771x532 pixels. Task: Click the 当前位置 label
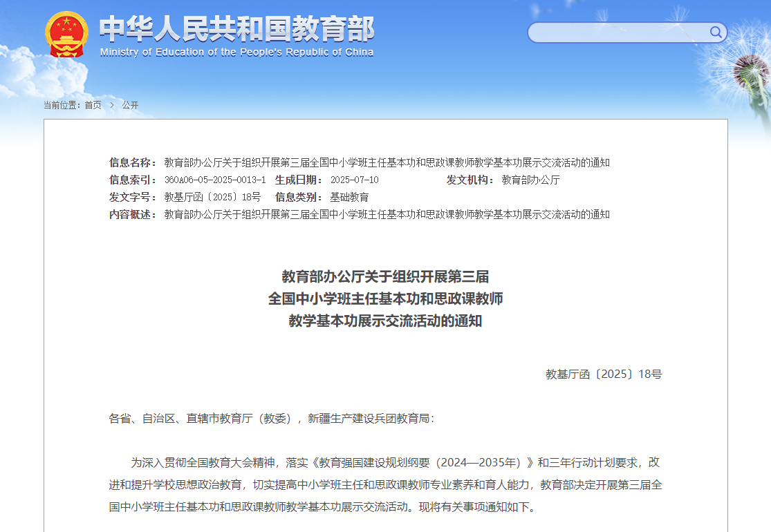(x=62, y=105)
